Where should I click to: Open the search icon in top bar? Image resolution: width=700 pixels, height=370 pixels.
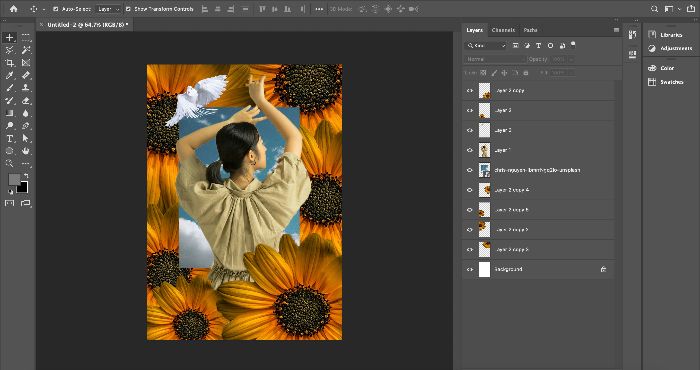[654, 8]
